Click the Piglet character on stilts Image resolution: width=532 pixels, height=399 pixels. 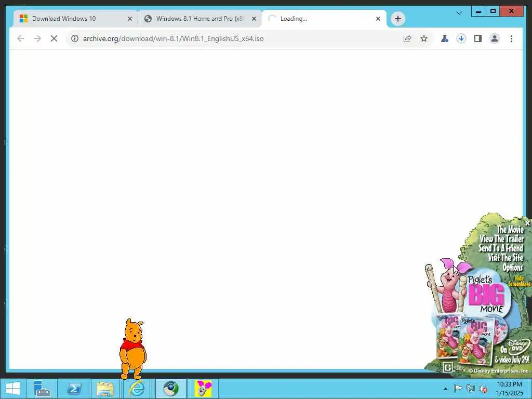pos(447,287)
